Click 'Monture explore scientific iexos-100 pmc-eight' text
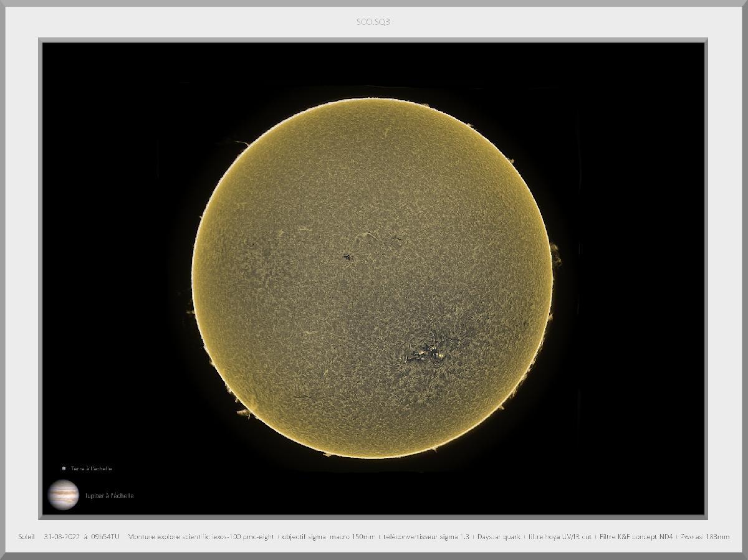748x560 pixels. tap(201, 536)
